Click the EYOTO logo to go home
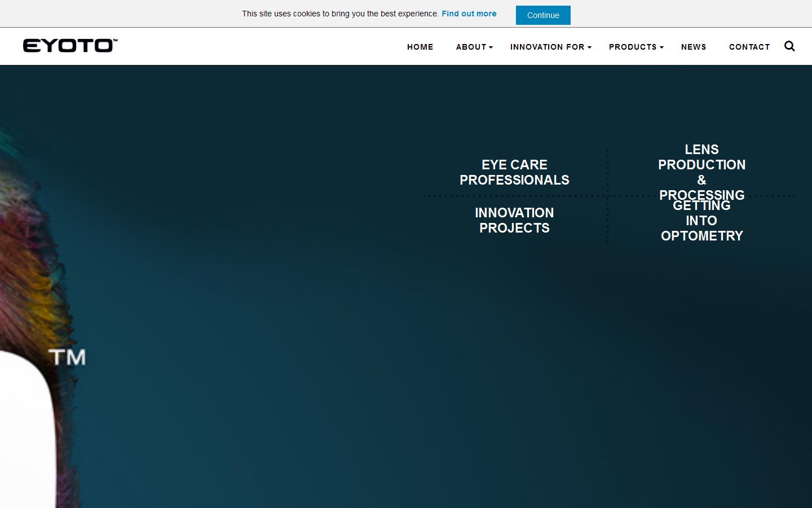Screen dimensions: 812x508 tap(69, 45)
